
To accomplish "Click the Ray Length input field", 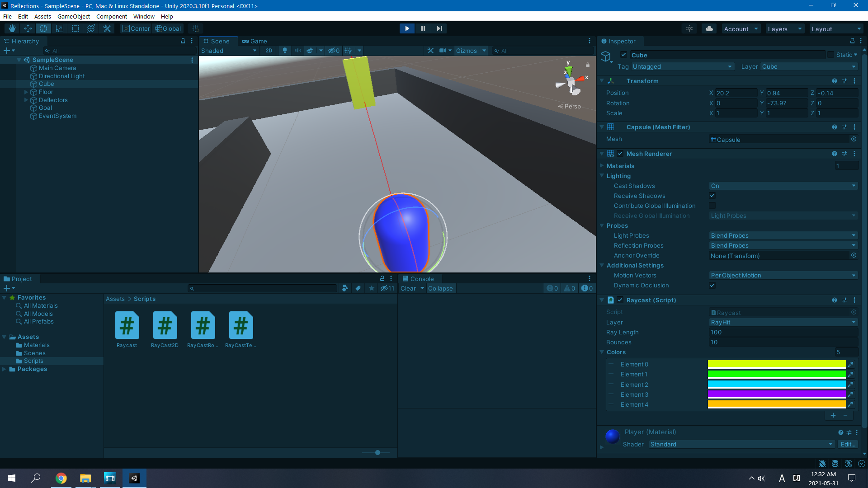I will 783,332.
